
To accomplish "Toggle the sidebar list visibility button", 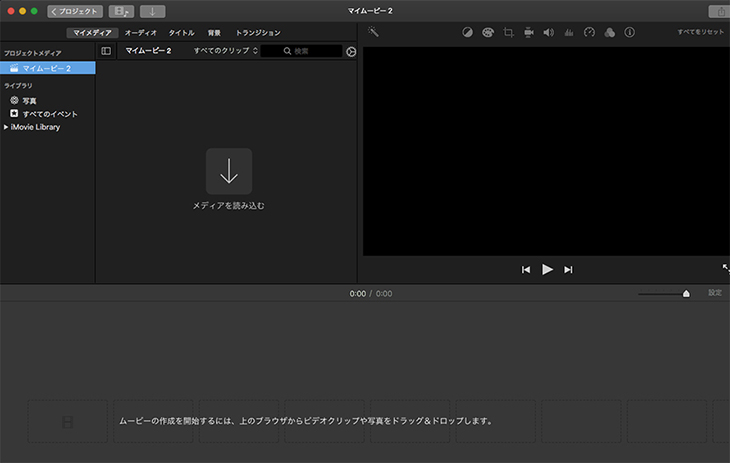I will click(x=106, y=51).
